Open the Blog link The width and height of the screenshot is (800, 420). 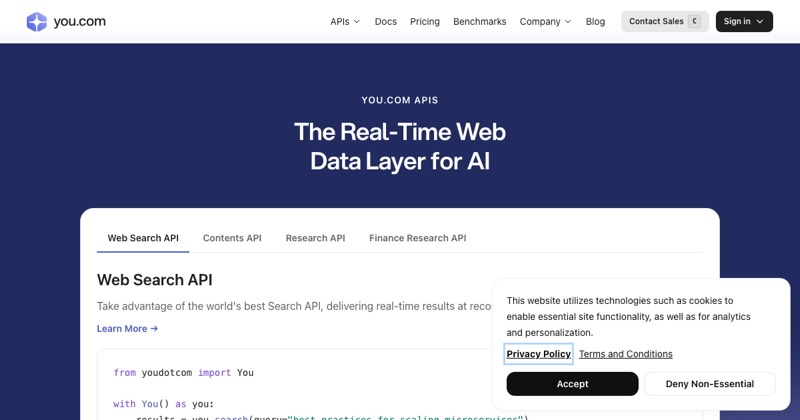click(595, 21)
